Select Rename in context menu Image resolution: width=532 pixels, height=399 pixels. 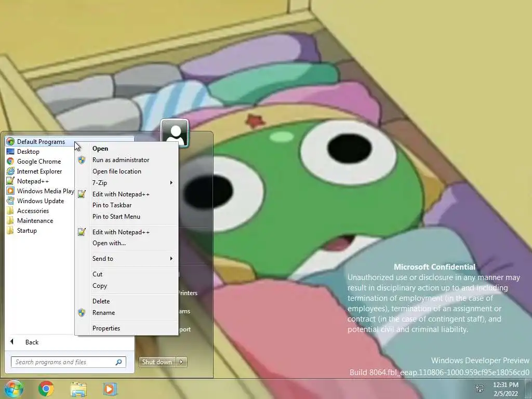pyautogui.click(x=127, y=312)
